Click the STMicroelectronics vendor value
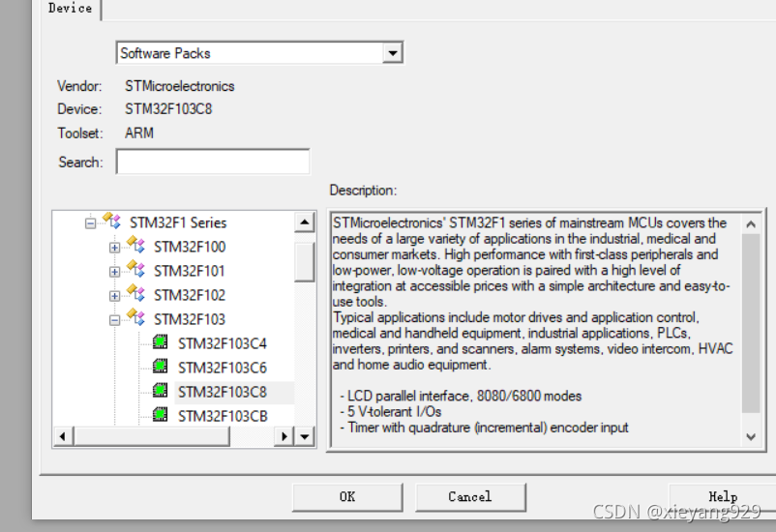This screenshot has height=532, width=776. 180,86
